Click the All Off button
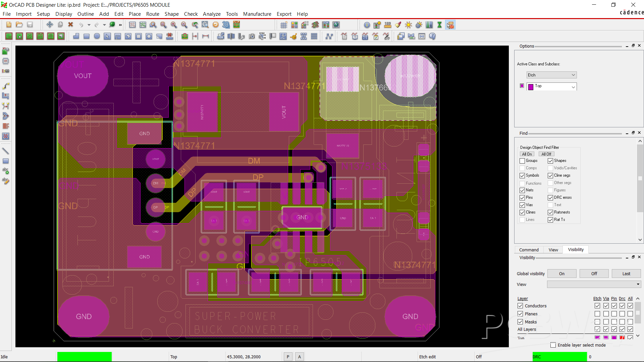Image resolution: width=644 pixels, height=362 pixels. [546, 154]
